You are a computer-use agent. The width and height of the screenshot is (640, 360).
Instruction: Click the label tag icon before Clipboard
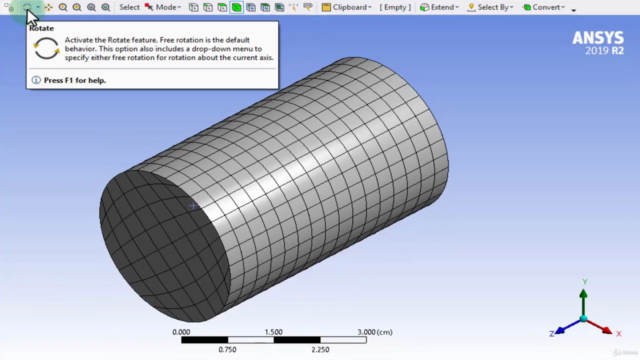coord(308,7)
